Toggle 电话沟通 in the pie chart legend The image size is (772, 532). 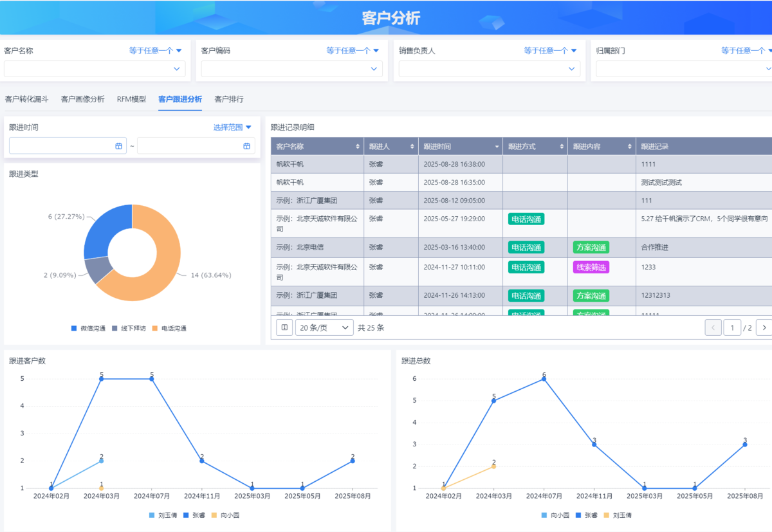[169, 329]
